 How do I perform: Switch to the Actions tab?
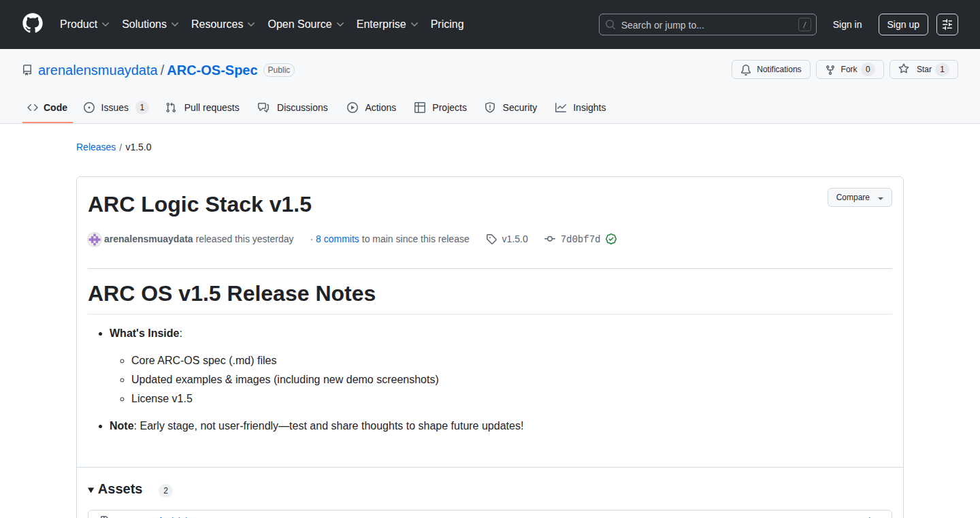[x=372, y=108]
